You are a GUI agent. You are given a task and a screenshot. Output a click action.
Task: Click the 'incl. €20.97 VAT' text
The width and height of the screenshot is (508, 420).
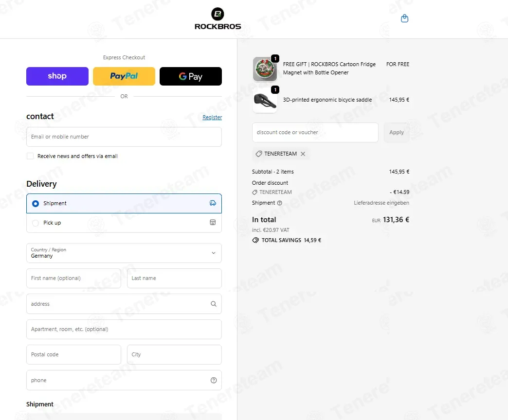point(271,230)
